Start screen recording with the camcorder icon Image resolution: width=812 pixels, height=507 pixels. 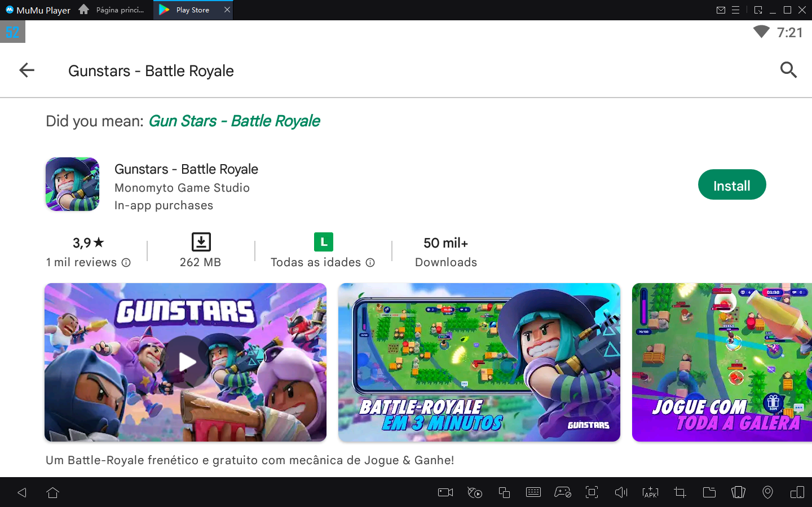pos(445,492)
